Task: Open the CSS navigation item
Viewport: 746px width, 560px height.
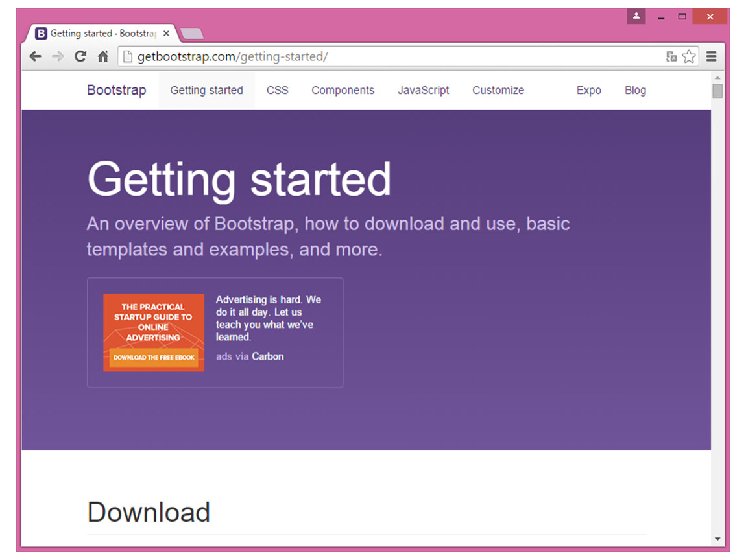Action: pos(277,91)
